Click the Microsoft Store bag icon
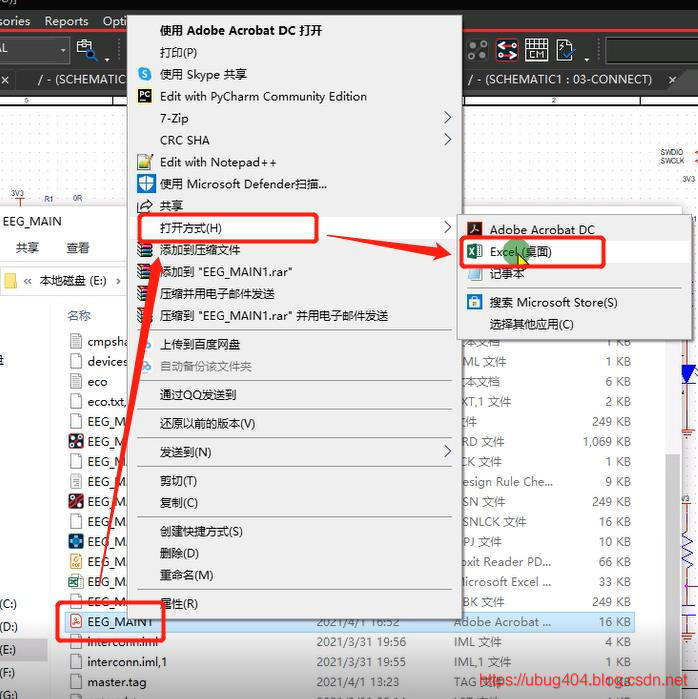Screen dimensions: 698x699 point(474,302)
